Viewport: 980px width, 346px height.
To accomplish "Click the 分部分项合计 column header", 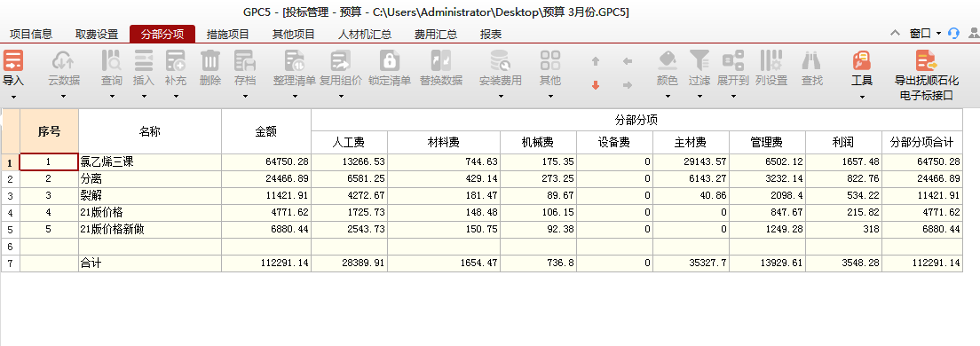I will (x=922, y=143).
